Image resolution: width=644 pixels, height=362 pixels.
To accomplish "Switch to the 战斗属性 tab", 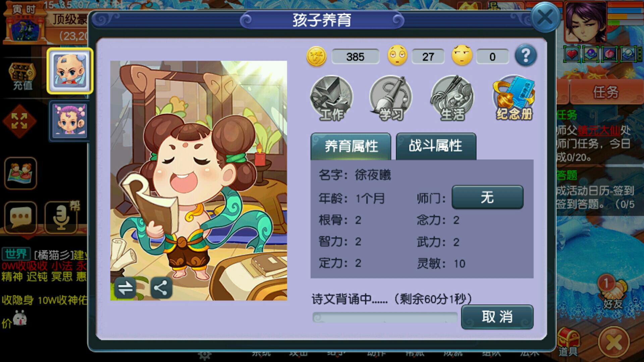I will (x=436, y=146).
